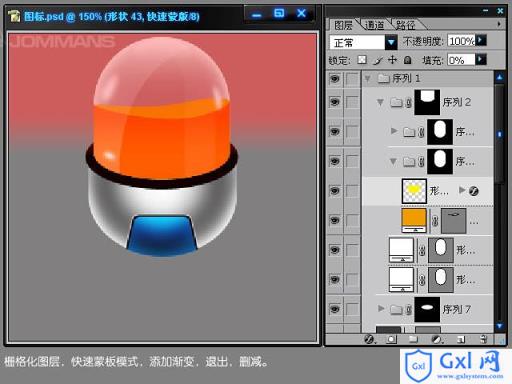The image size is (512, 384).
Task: Select the mask thumbnail of 序列 2
Action: coord(427,102)
